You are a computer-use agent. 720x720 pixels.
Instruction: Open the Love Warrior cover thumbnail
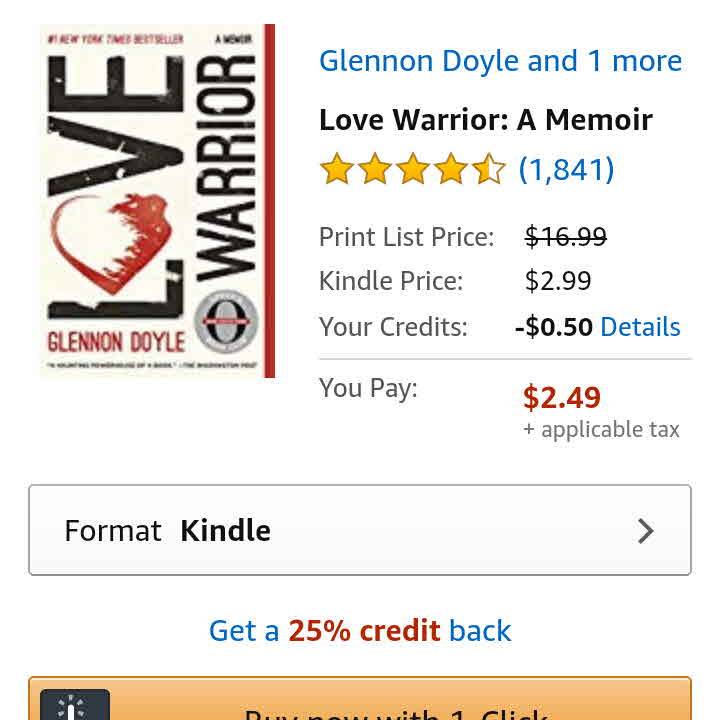[158, 201]
